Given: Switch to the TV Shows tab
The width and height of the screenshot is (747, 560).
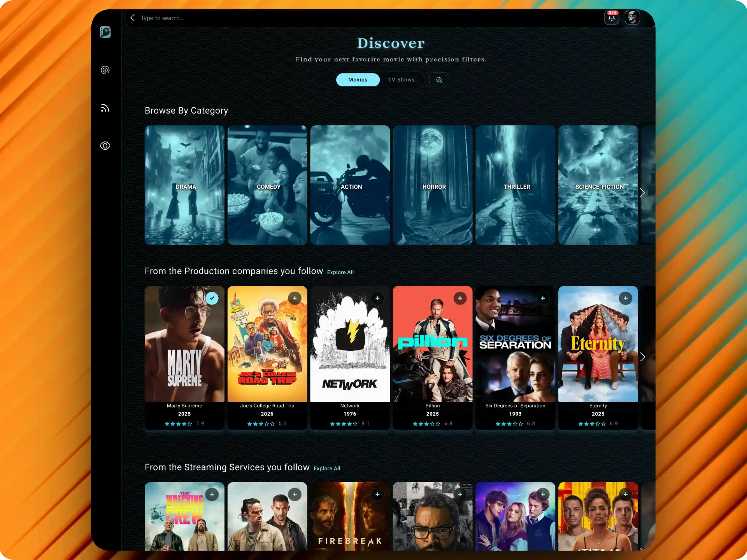Looking at the screenshot, I should (x=401, y=80).
